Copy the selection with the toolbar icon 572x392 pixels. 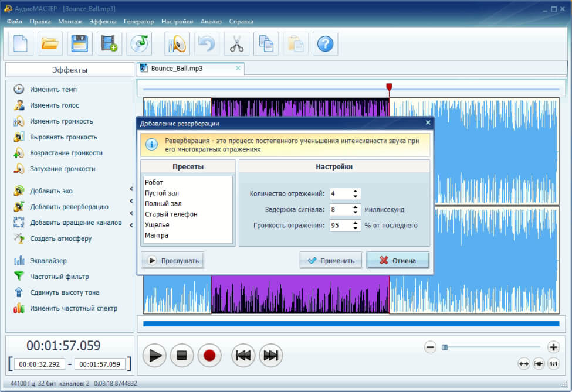[x=266, y=44]
